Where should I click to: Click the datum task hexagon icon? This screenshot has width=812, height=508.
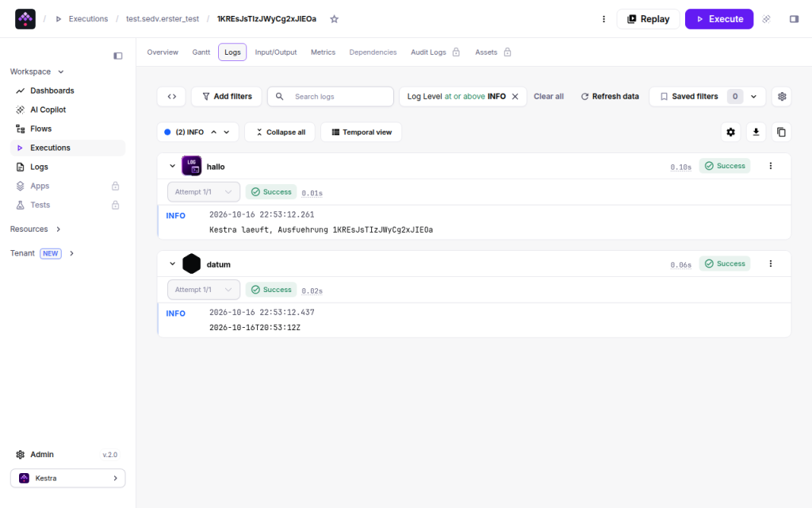tap(192, 264)
